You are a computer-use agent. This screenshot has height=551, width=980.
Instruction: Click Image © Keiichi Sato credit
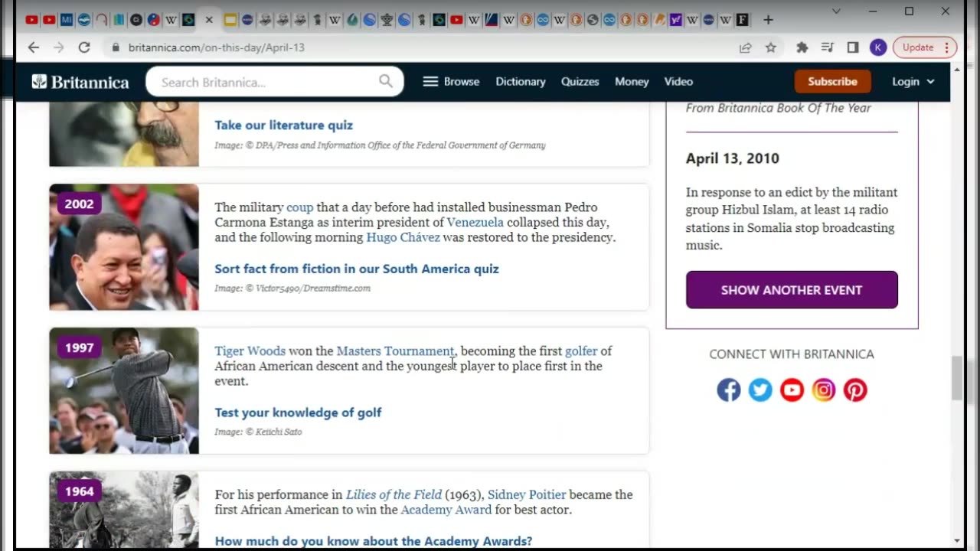point(258,432)
